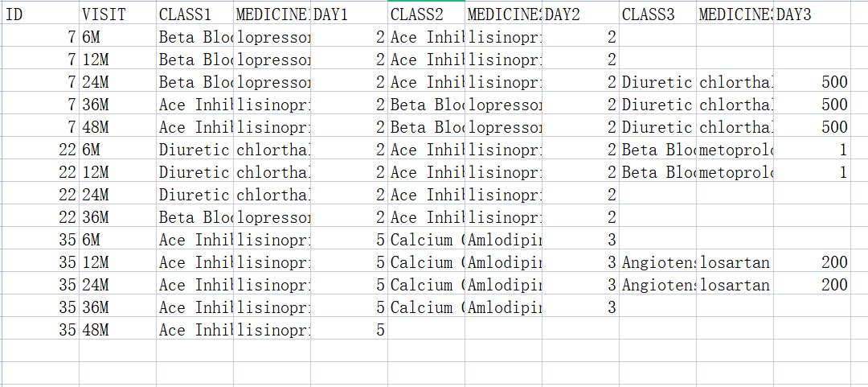Select the 48M visit cell for ID 35
Screen dimensions: 868x387
coord(117,330)
